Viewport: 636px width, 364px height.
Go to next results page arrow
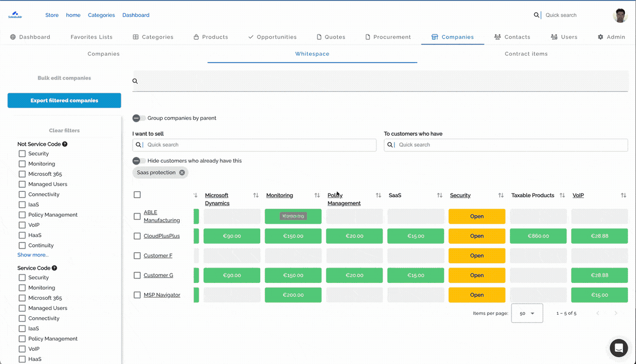[x=615, y=313]
